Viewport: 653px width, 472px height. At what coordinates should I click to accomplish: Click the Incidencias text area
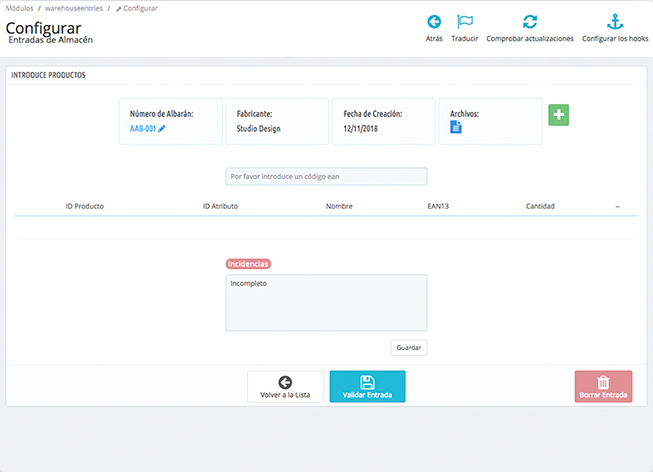coord(326,303)
